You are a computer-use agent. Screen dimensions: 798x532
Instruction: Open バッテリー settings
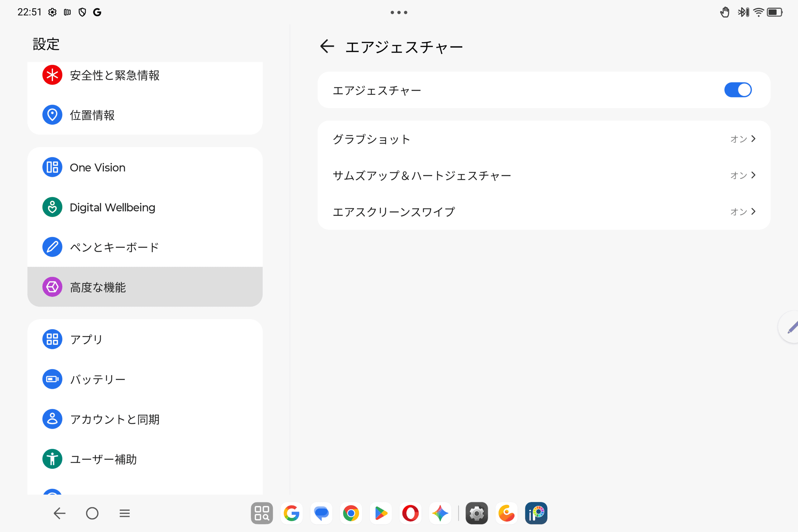coord(145,379)
